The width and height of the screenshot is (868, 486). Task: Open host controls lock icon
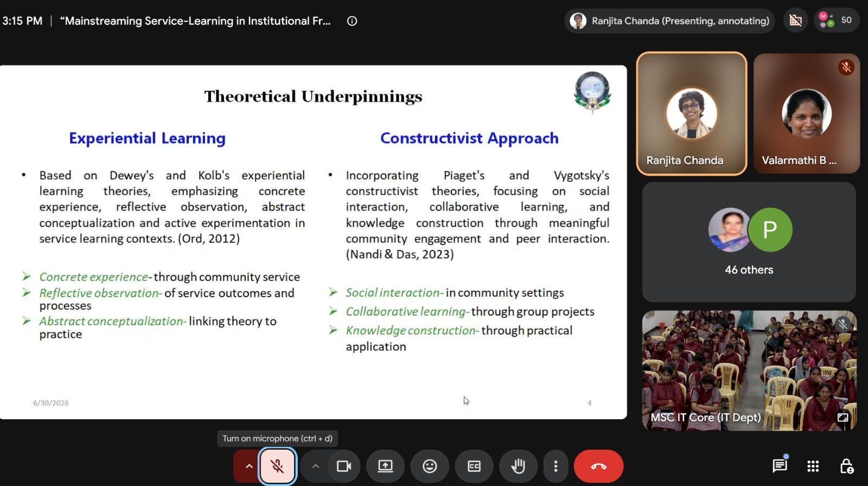(846, 466)
